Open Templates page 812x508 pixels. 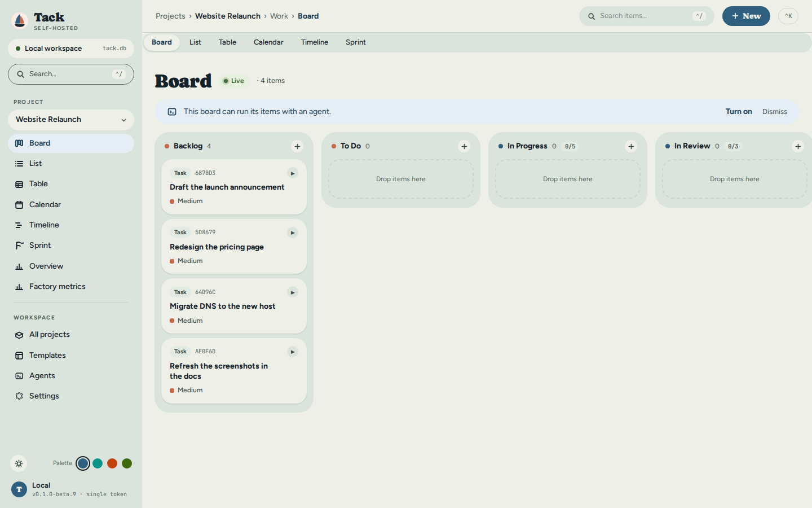tap(71, 356)
